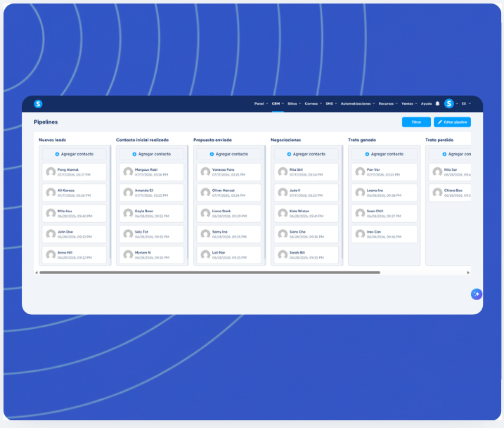Open the Correos menu
This screenshot has width=504, height=428.
313,103
